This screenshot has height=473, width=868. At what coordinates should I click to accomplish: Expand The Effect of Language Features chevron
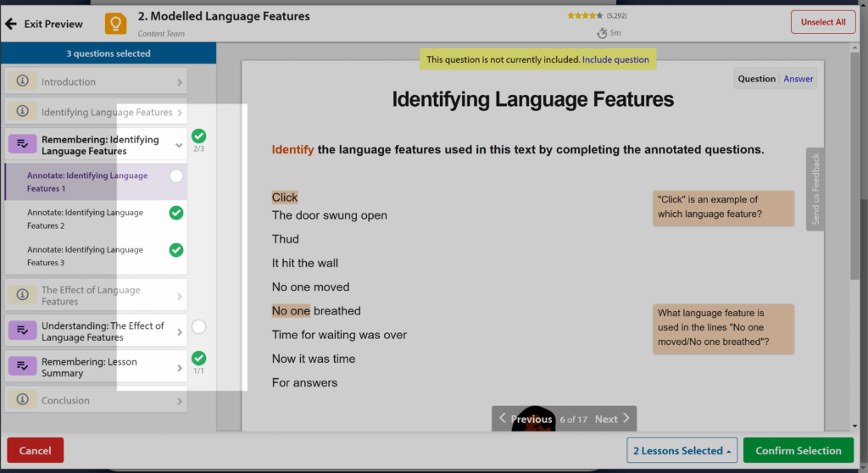pos(180,297)
